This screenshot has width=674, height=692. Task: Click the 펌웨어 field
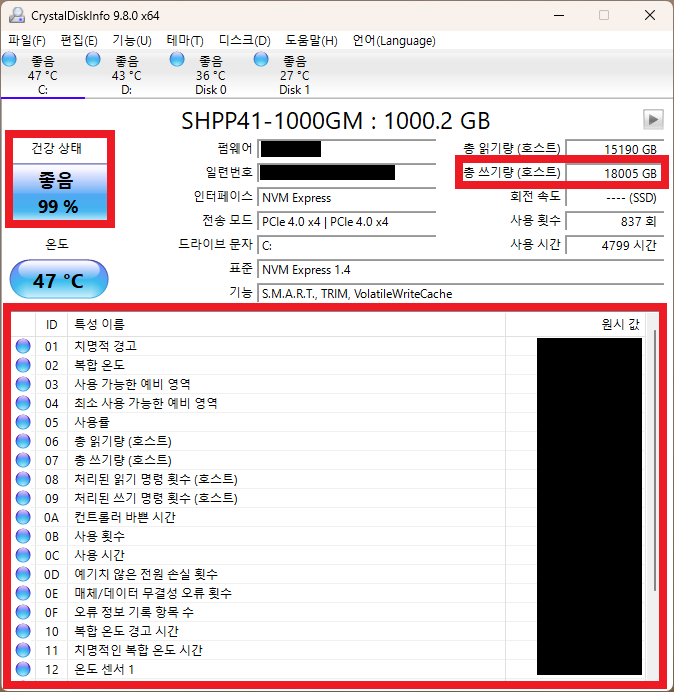[x=347, y=149]
